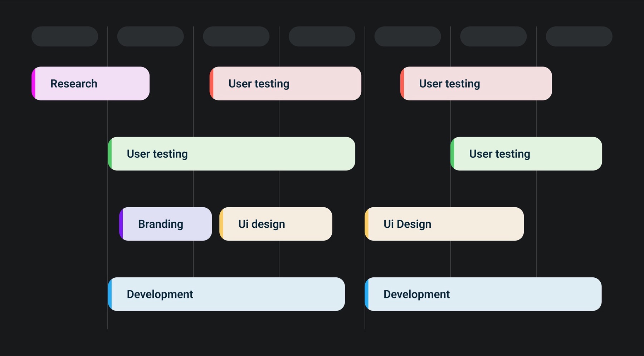Select the purple Branding task bar

(165, 224)
